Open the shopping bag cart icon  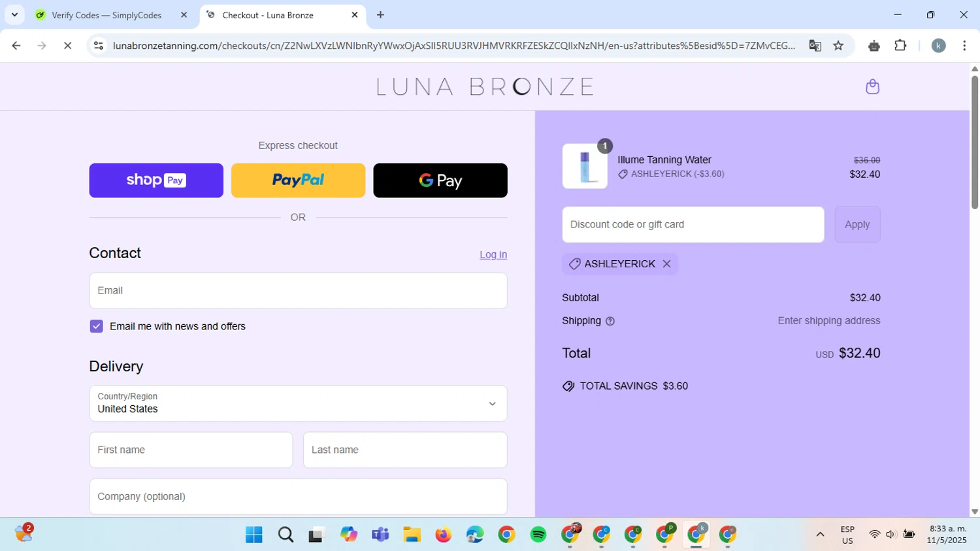[872, 86]
